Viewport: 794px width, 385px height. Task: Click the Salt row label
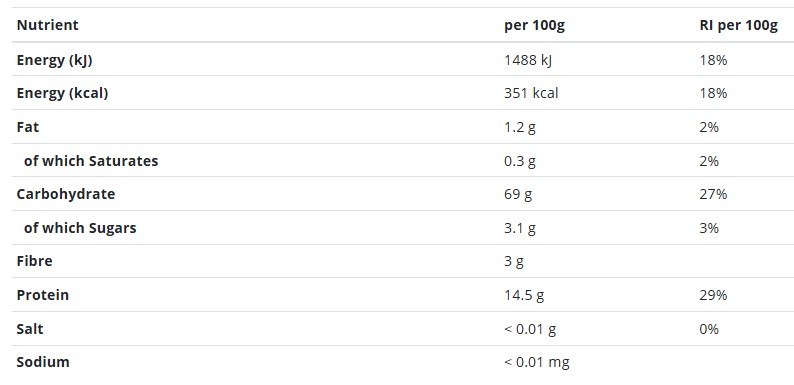click(x=30, y=329)
